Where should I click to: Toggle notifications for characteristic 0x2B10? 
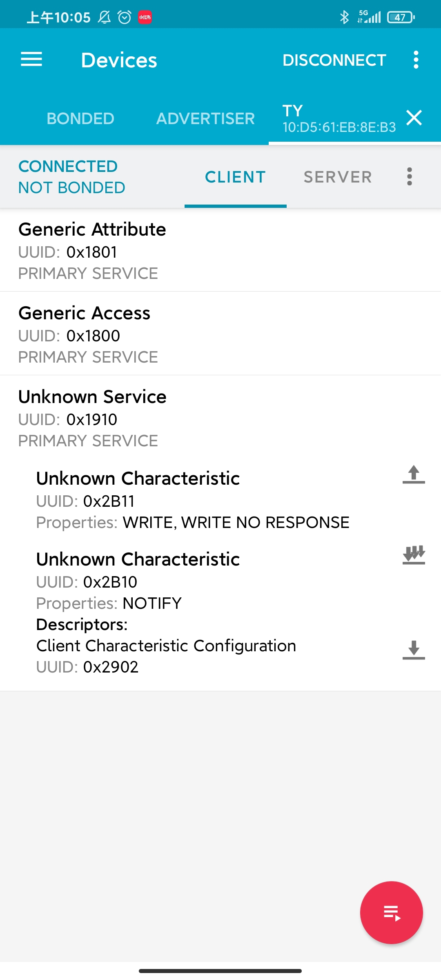(414, 555)
